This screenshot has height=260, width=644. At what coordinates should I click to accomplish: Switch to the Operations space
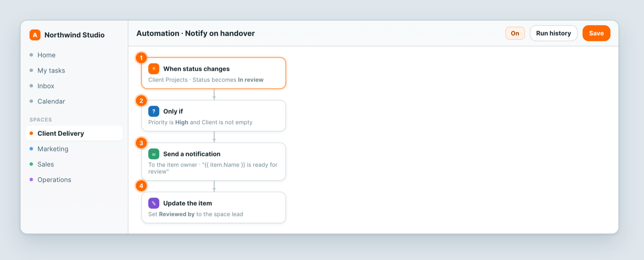pyautogui.click(x=74, y=180)
